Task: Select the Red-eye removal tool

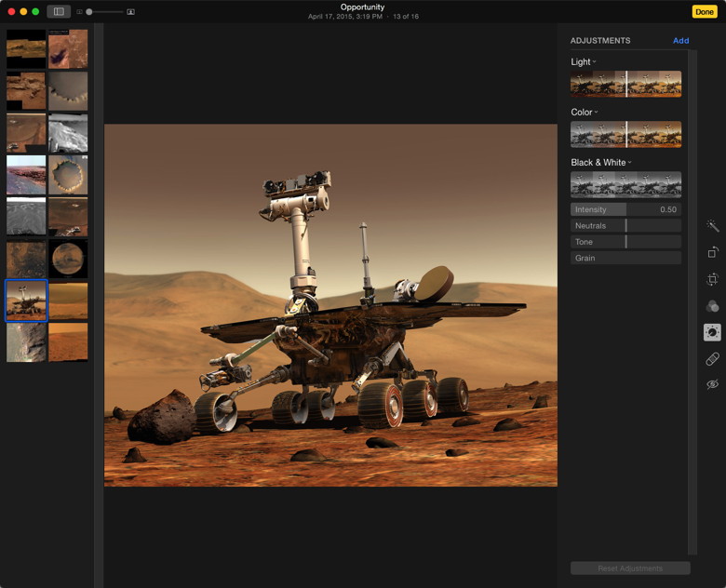Action: click(712, 384)
